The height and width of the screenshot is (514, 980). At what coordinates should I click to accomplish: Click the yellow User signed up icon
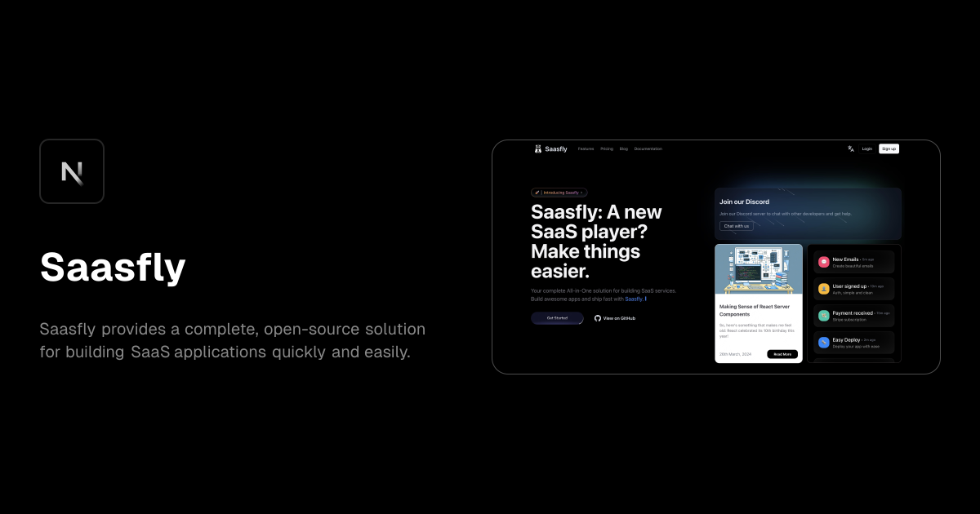pos(824,289)
